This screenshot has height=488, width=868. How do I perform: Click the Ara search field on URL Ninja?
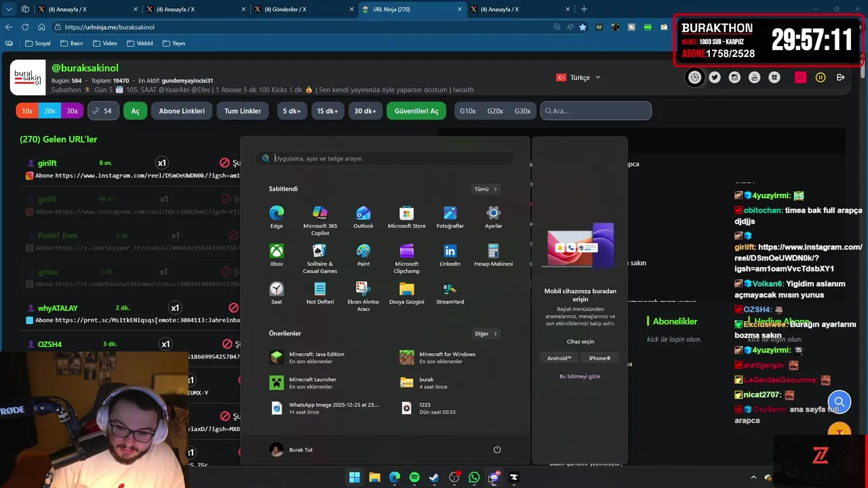tap(596, 111)
